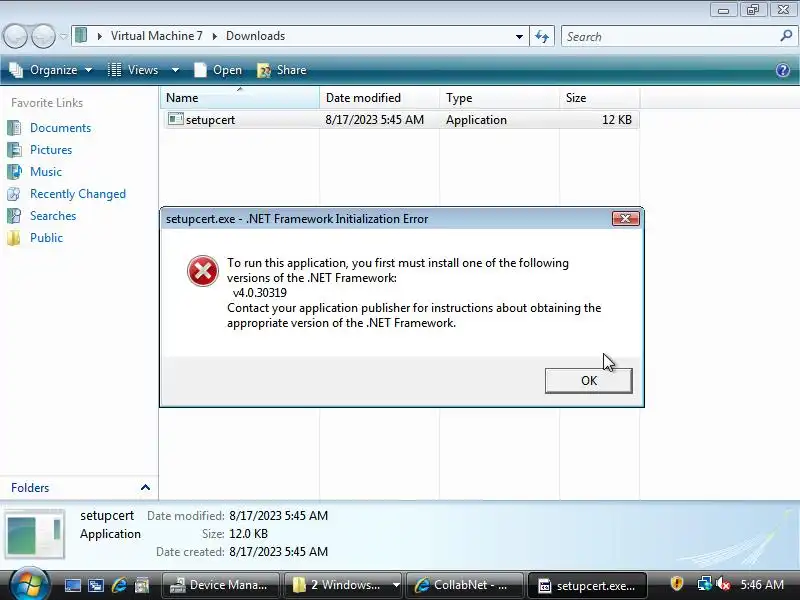Screen dimensions: 800x600
Task: Open Public in Favorite Links
Action: (x=46, y=238)
